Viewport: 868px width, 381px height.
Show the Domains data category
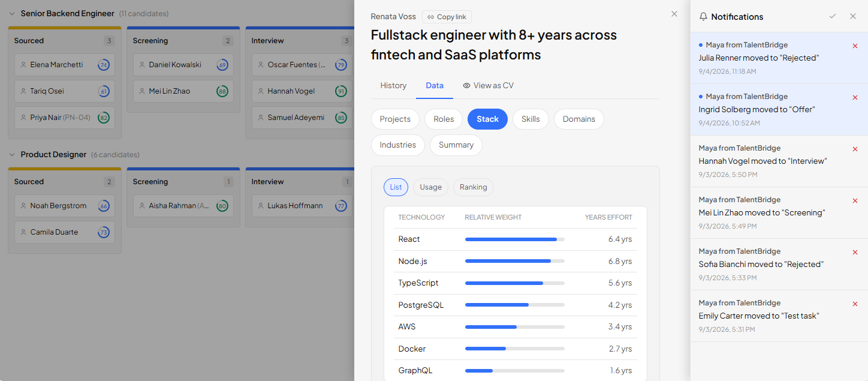click(x=579, y=119)
